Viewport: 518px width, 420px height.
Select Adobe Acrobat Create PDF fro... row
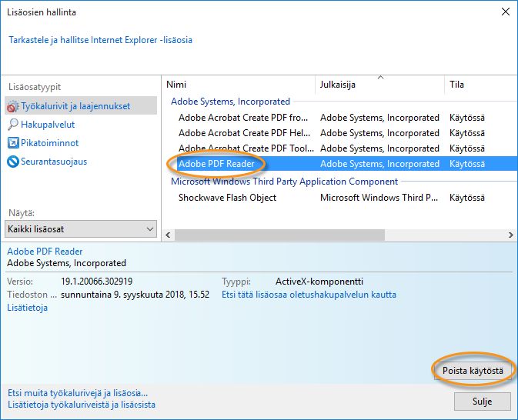242,118
